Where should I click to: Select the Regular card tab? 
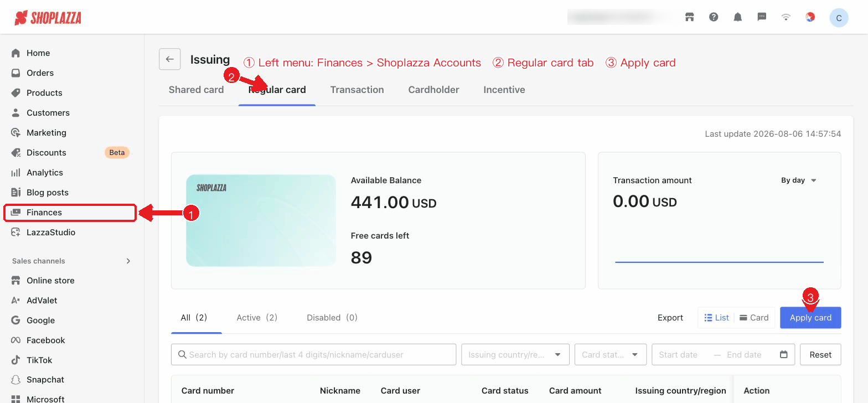277,90
